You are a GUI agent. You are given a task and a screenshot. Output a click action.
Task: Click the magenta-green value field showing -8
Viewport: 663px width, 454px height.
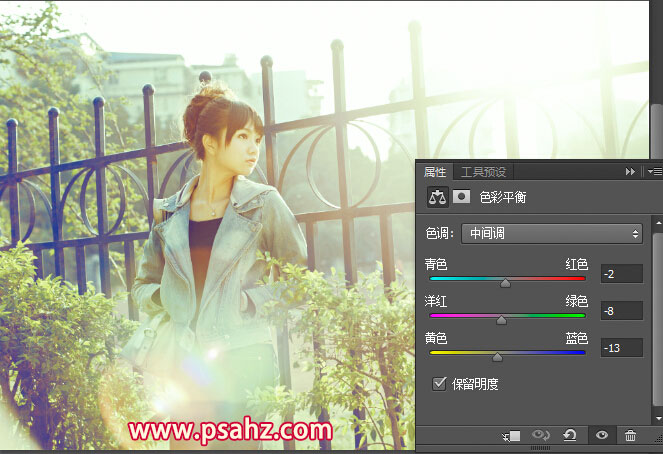[621, 311]
